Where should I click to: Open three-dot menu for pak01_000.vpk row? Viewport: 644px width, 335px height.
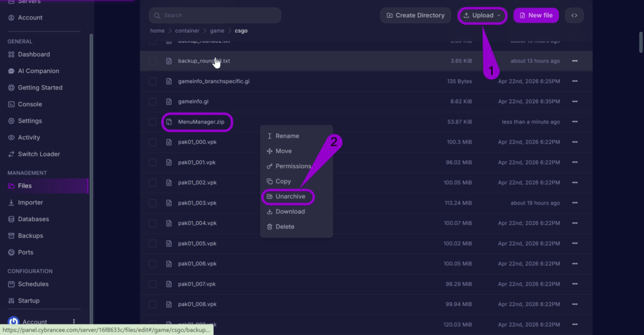(575, 142)
